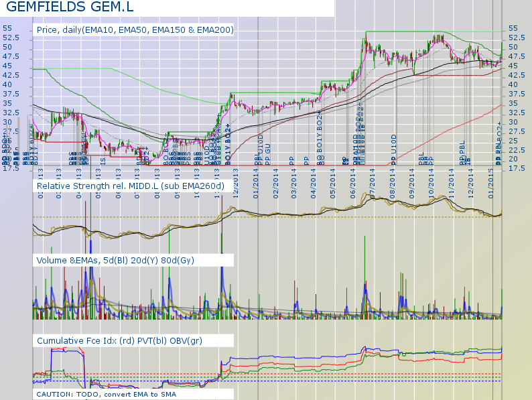
Task: Click the 04/2014 date label
Action: (313, 184)
